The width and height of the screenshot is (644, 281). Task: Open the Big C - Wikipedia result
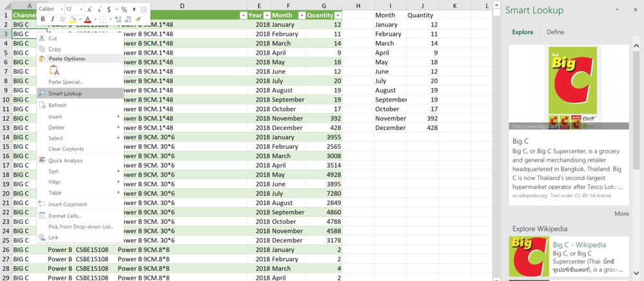579,245
